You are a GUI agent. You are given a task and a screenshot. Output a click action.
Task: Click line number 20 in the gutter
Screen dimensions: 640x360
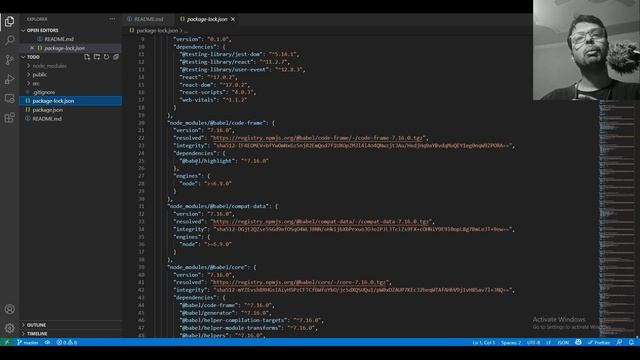pyautogui.click(x=141, y=123)
